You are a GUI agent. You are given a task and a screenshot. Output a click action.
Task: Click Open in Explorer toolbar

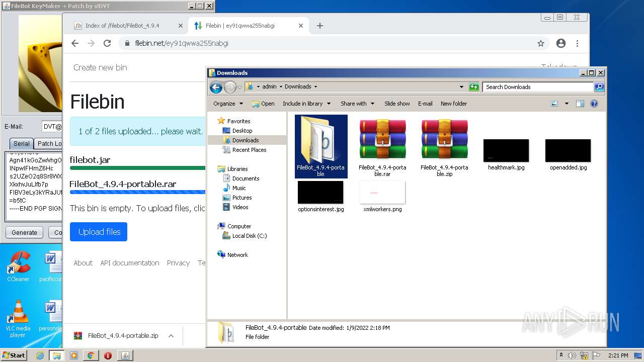click(x=263, y=104)
